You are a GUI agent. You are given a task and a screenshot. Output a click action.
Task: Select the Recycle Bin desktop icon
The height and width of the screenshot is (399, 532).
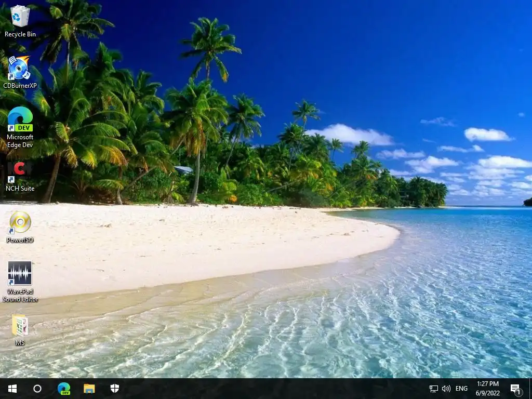(20, 21)
